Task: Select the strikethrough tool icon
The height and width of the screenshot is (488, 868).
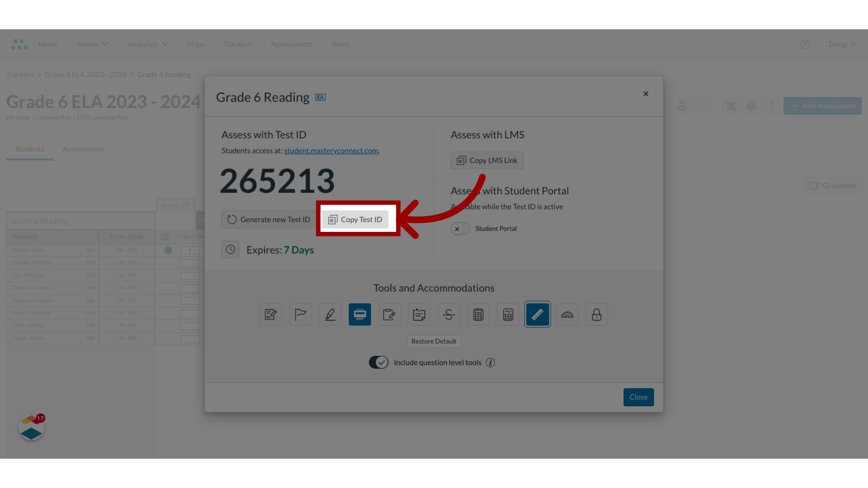Action: (449, 314)
